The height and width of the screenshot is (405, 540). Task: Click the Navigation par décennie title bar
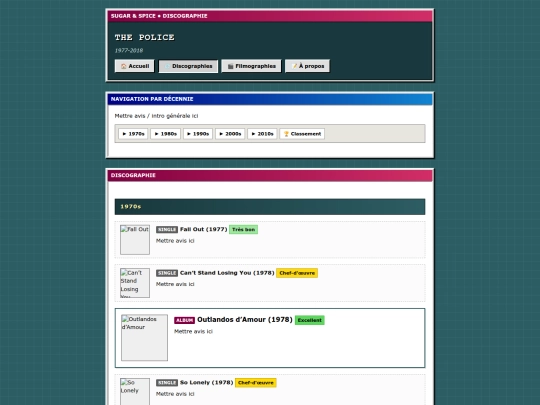click(x=270, y=99)
